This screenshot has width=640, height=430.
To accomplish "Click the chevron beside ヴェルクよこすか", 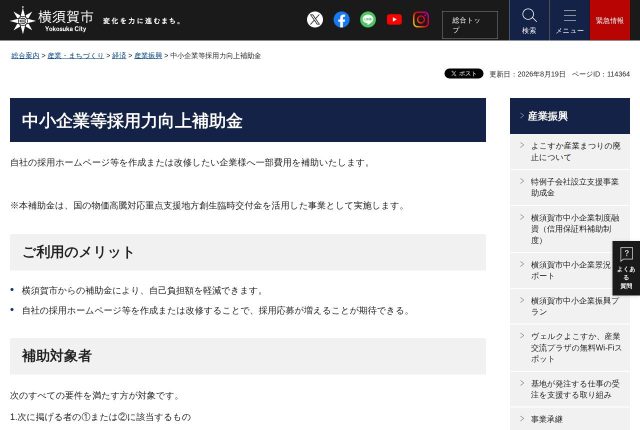I will click(522, 336).
